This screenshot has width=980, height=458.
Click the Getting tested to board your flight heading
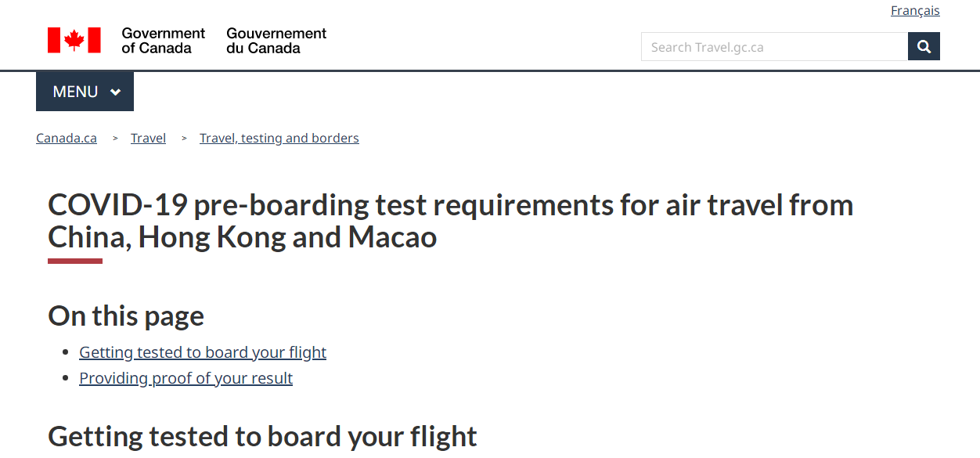(262, 436)
